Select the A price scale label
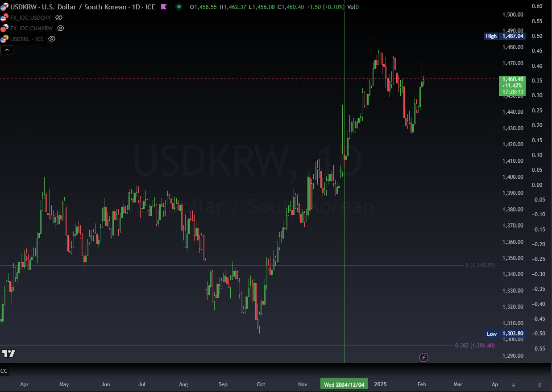This screenshot has width=552, height=392. coord(514,385)
